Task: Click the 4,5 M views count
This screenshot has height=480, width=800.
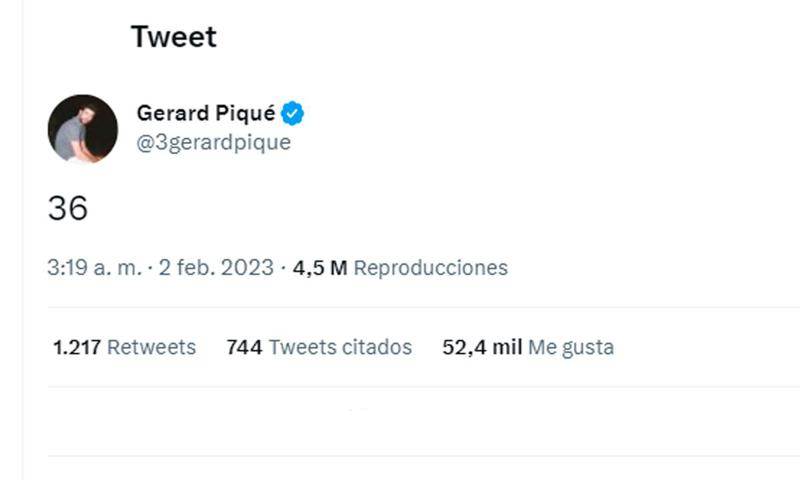Action: pyautogui.click(x=320, y=268)
